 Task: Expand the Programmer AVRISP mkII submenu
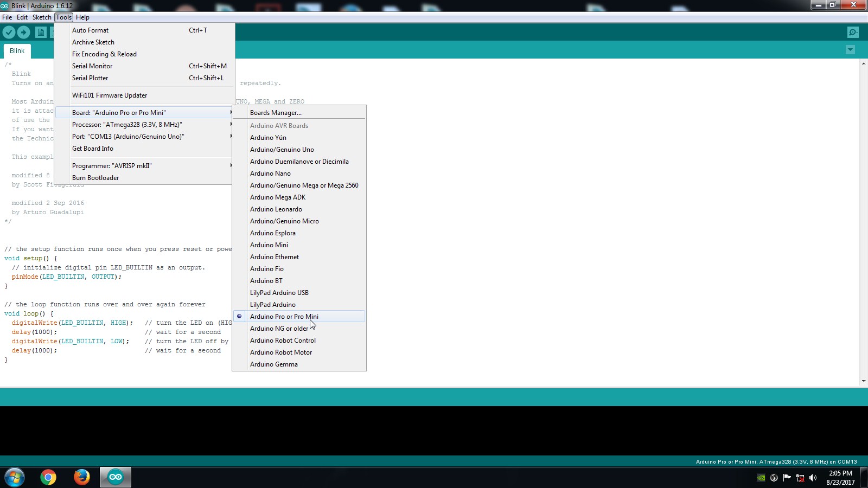(x=144, y=166)
